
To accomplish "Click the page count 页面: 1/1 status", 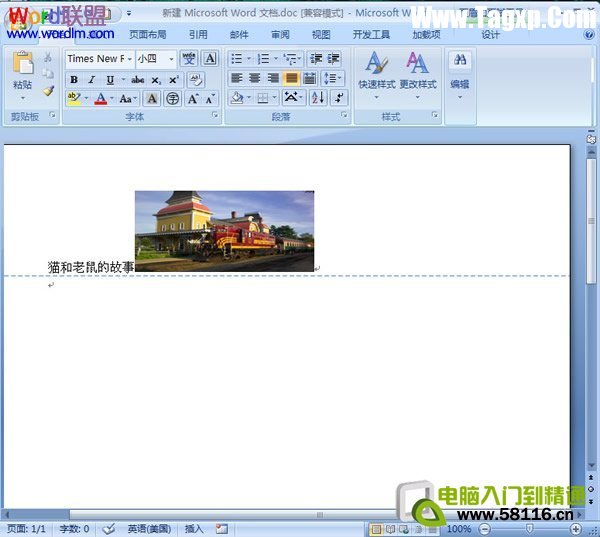I will [26, 529].
